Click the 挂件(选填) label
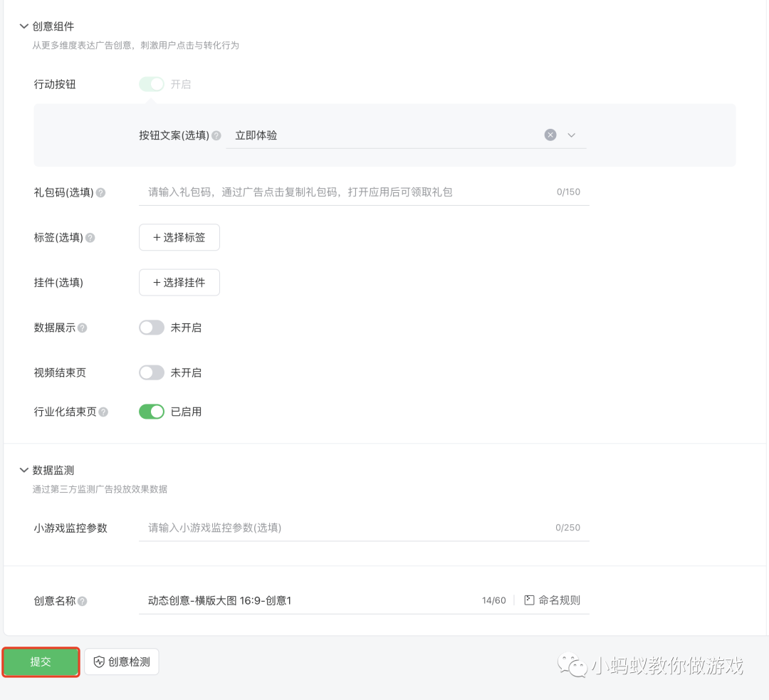Image resolution: width=769 pixels, height=700 pixels. tap(58, 283)
